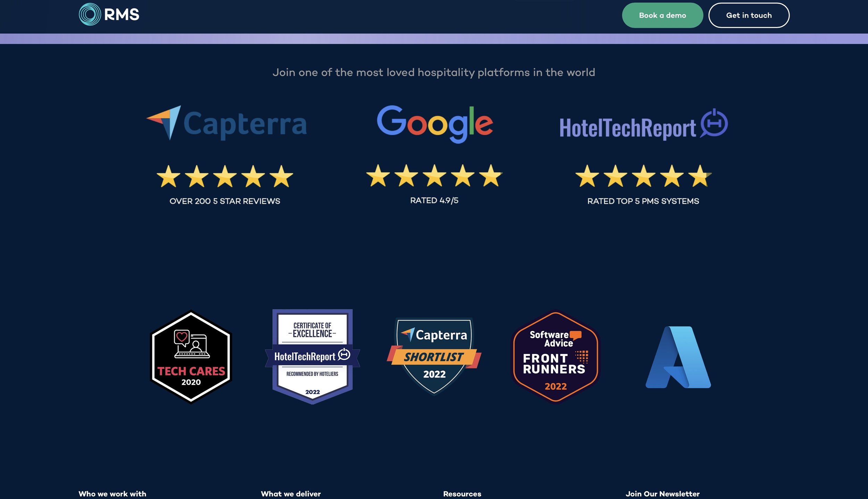The image size is (868, 499).
Task: Click the What we deliver footer heading
Action: tap(291, 494)
